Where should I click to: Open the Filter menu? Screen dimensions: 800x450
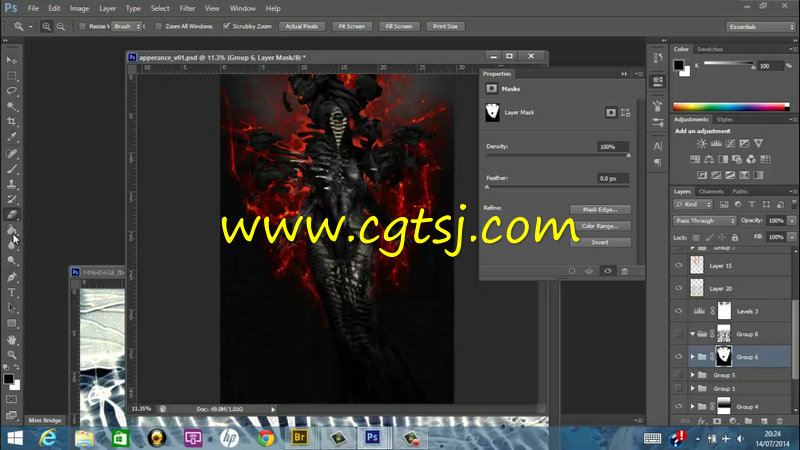coord(187,8)
